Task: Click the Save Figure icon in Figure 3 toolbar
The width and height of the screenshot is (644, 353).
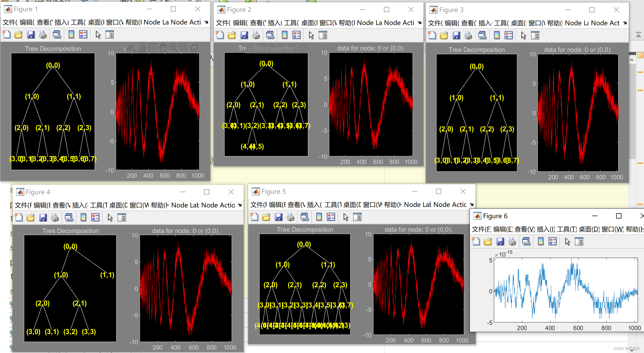Action: pos(456,35)
